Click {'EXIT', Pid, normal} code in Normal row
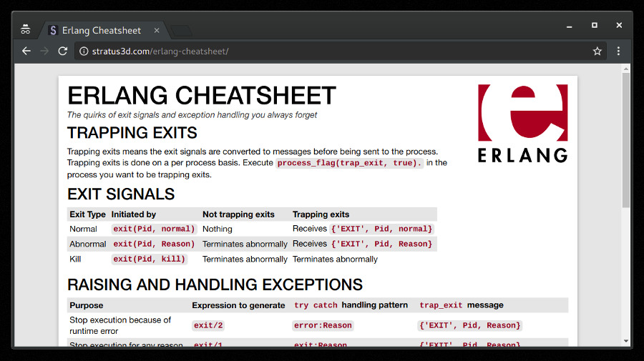 pos(382,229)
